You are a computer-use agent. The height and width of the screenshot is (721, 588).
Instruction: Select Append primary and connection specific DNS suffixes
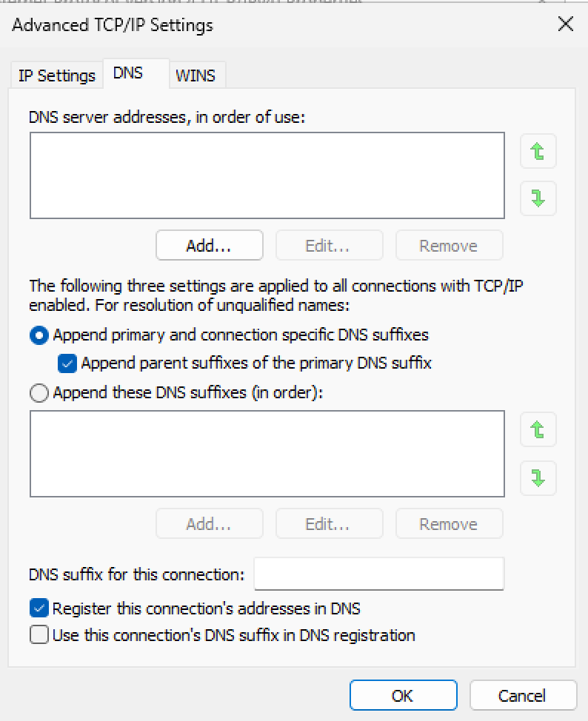(x=39, y=335)
